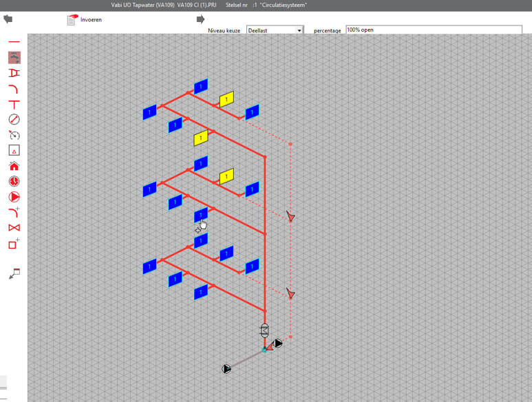Select the square-with-plus tool

14,243
